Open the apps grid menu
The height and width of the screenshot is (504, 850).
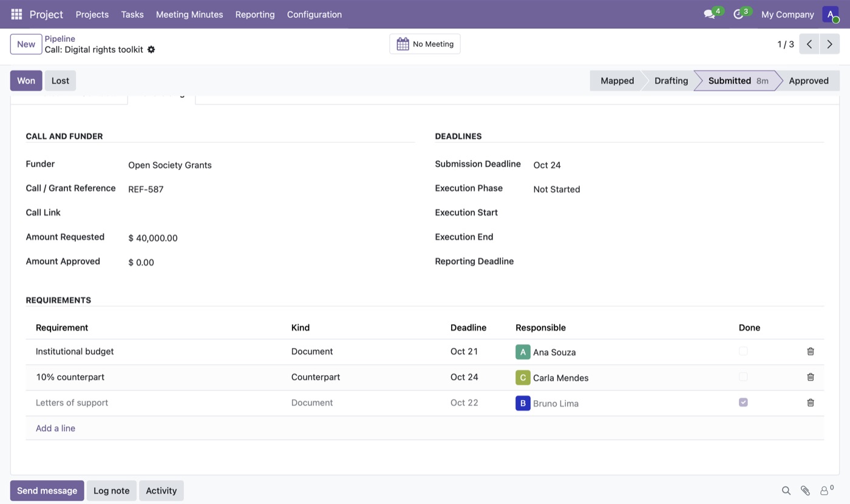(16, 14)
